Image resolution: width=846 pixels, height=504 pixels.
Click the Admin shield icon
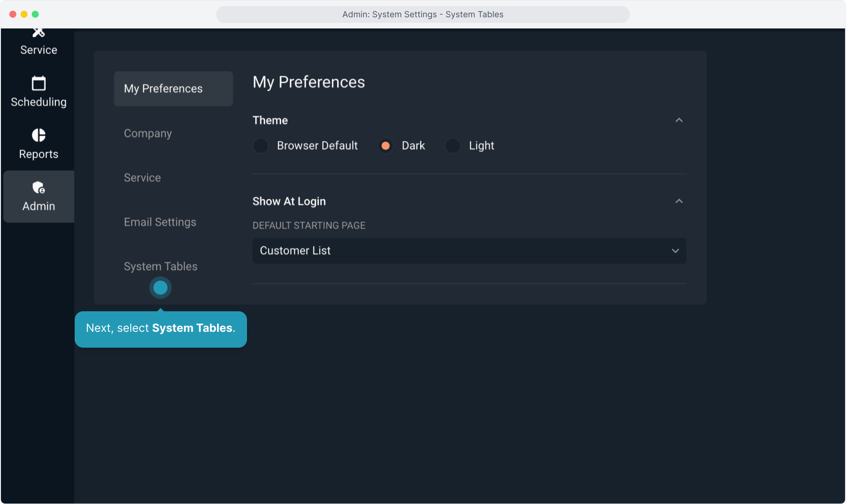click(x=38, y=188)
